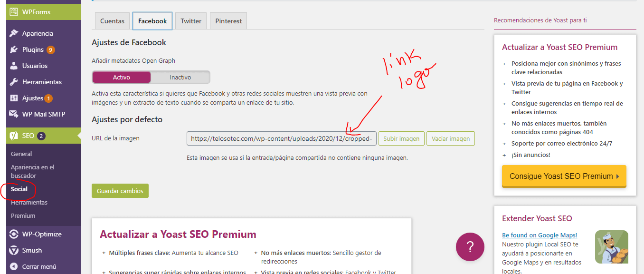Screen dimensions: 644x274
Task: Set Open Graph metadata to Inactivo
Action: click(x=180, y=77)
